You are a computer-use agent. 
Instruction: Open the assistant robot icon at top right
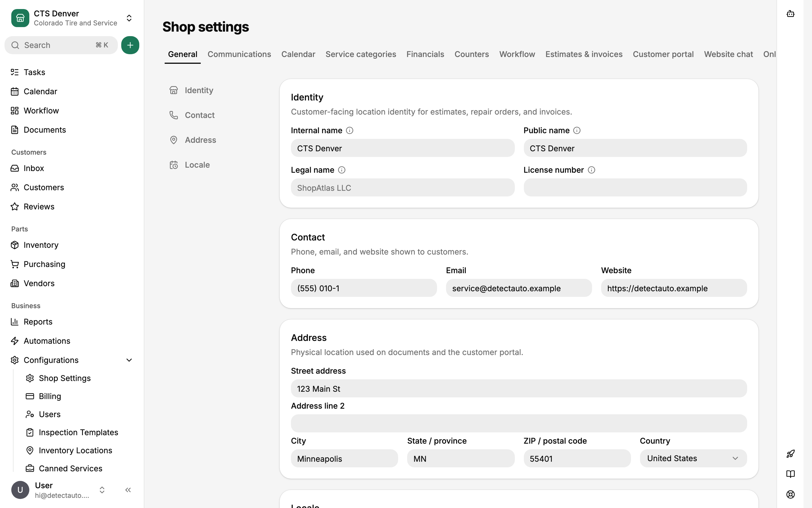coord(791,14)
